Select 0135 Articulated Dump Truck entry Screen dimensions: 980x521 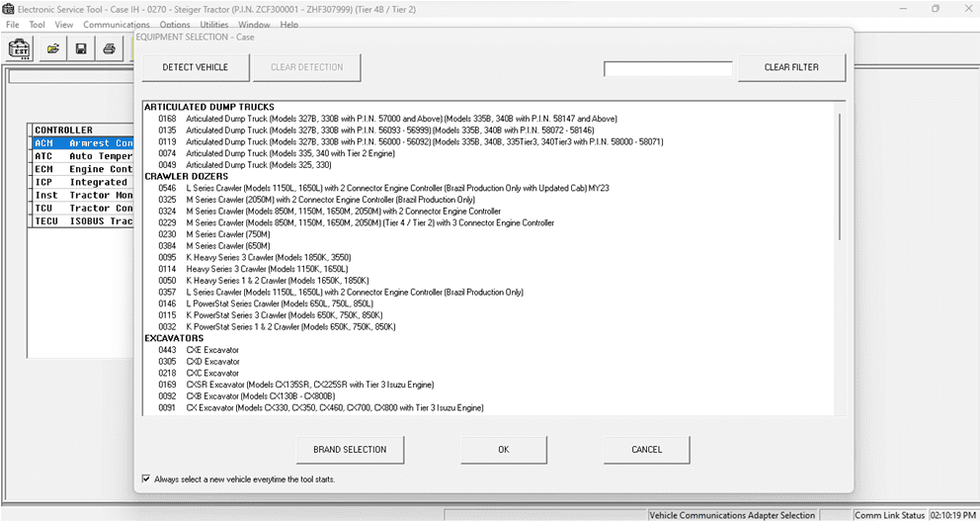point(376,130)
